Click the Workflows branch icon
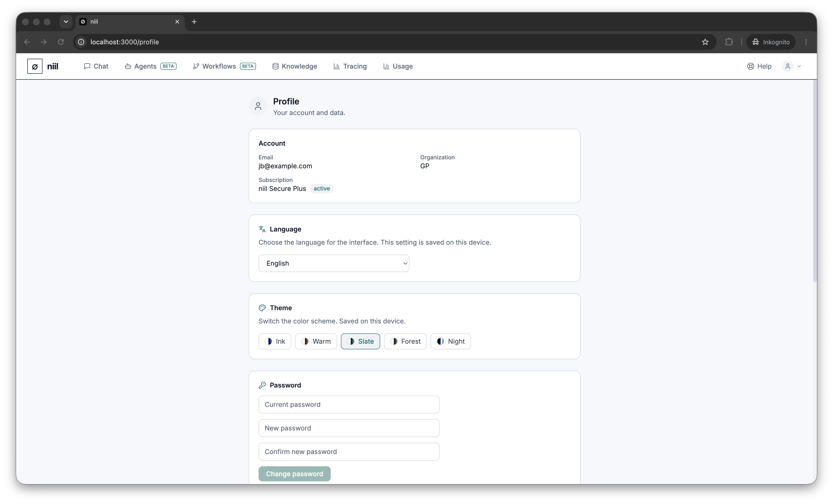 coord(196,66)
